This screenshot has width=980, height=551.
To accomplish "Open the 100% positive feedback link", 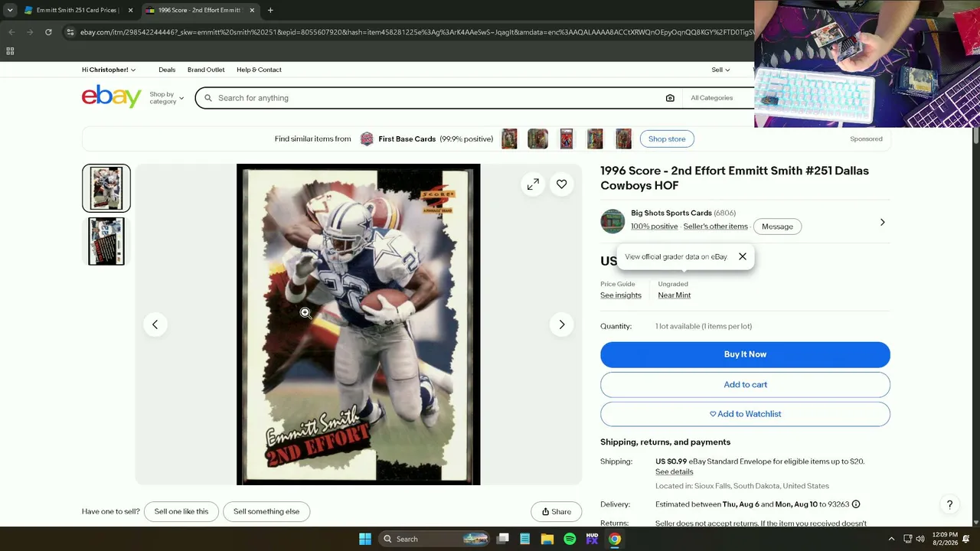I will click(654, 227).
